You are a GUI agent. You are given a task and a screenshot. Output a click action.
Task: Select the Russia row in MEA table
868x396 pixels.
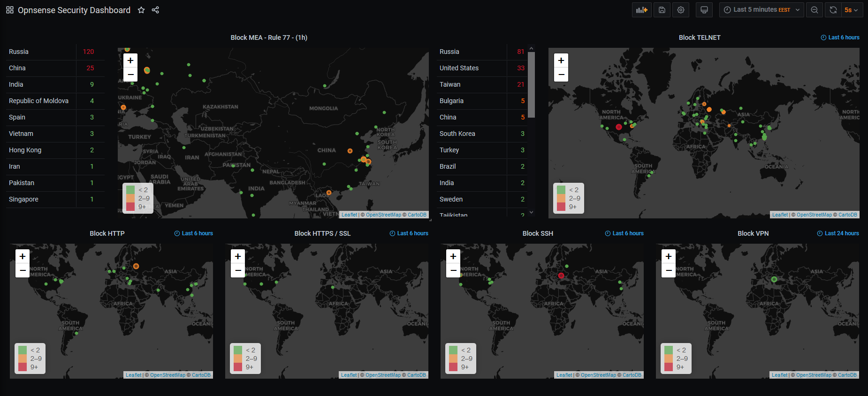click(55, 52)
